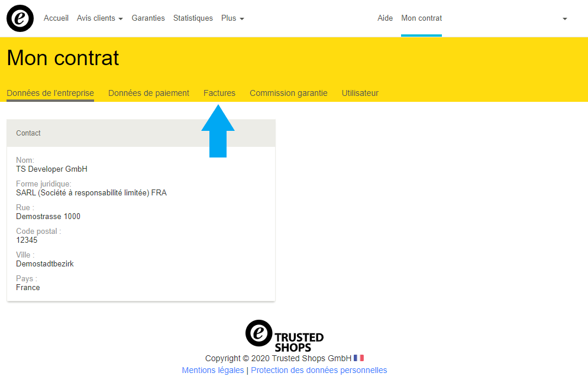This screenshot has width=588, height=389.
Task: Open the Garanties page
Action: pos(148,18)
